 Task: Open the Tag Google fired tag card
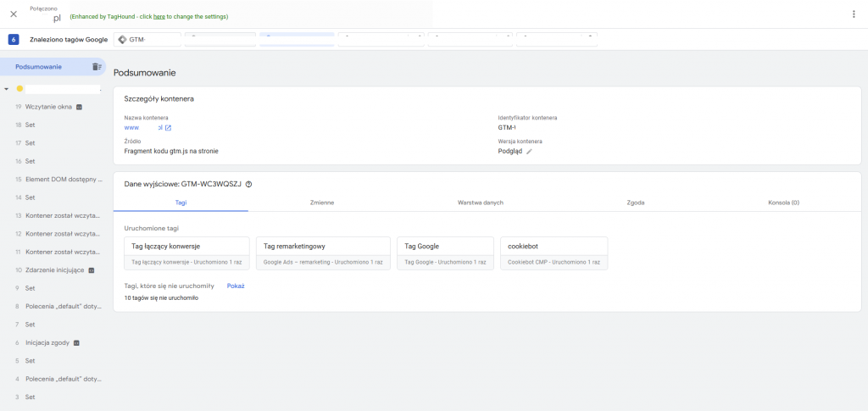pyautogui.click(x=445, y=253)
